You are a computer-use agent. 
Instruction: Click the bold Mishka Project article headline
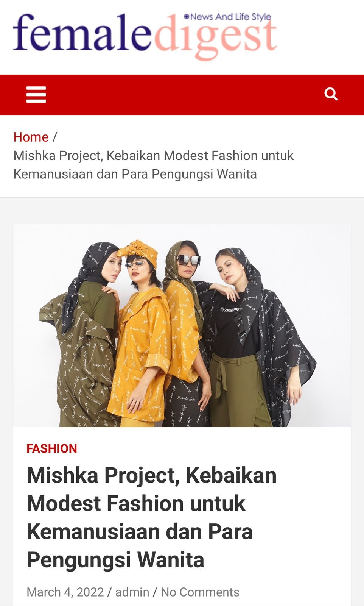click(x=152, y=517)
